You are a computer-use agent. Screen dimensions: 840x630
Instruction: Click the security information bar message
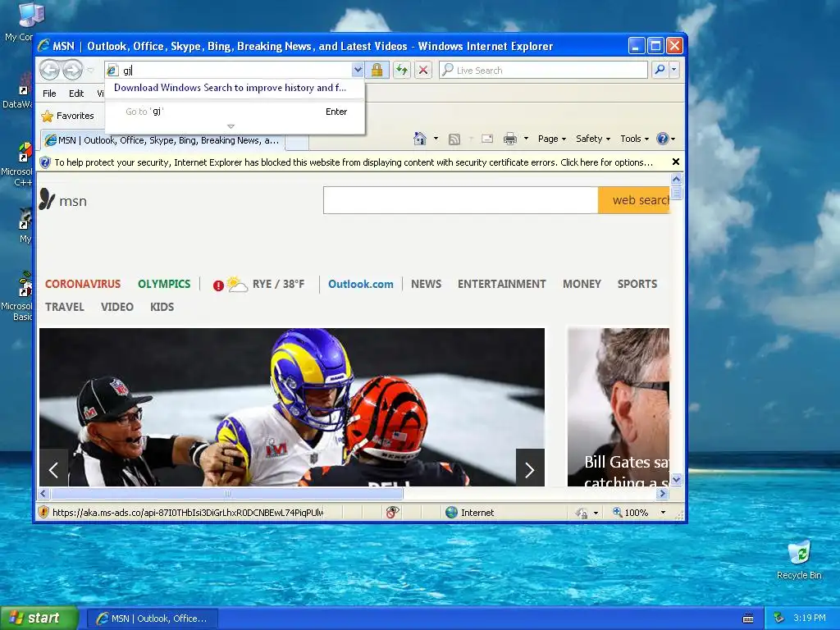(354, 162)
